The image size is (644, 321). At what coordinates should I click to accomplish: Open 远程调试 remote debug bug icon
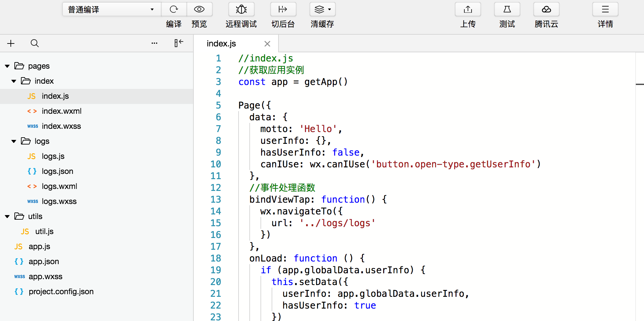pos(241,9)
